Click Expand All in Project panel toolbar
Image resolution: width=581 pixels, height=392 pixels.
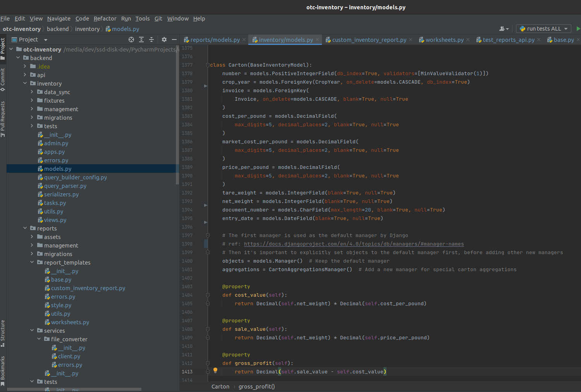[x=141, y=40]
